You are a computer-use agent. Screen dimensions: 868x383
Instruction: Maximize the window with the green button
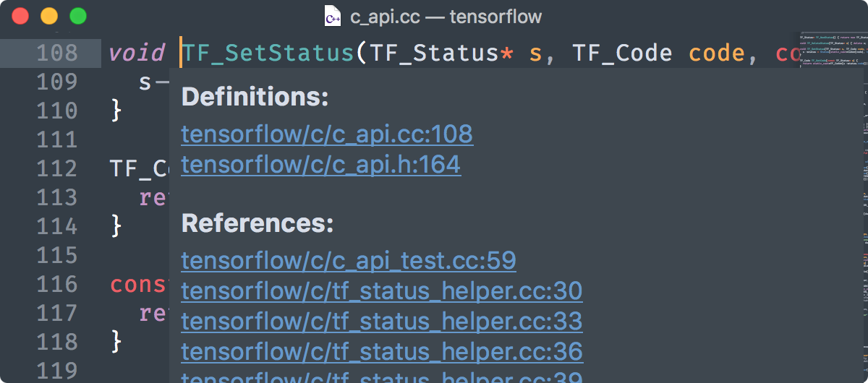click(x=77, y=16)
